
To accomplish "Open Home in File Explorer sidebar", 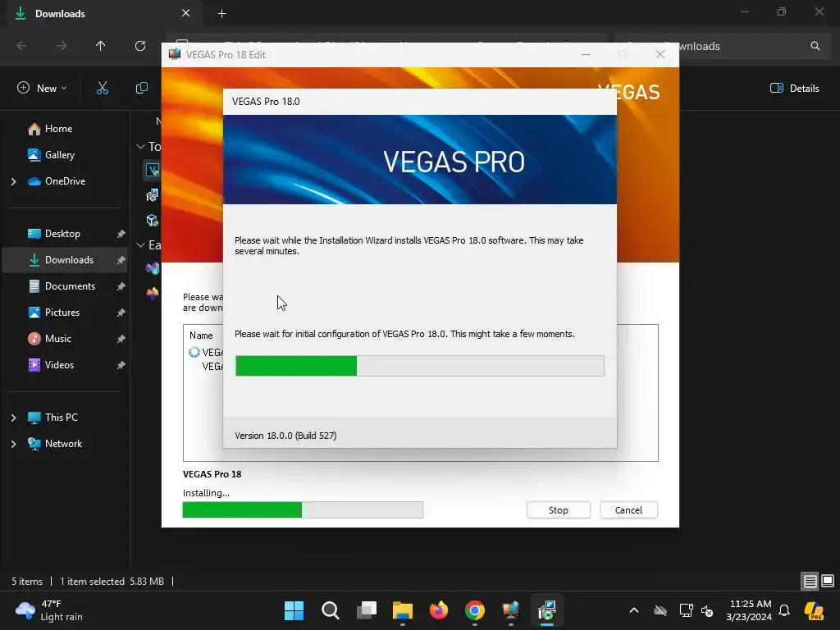I will tap(58, 129).
